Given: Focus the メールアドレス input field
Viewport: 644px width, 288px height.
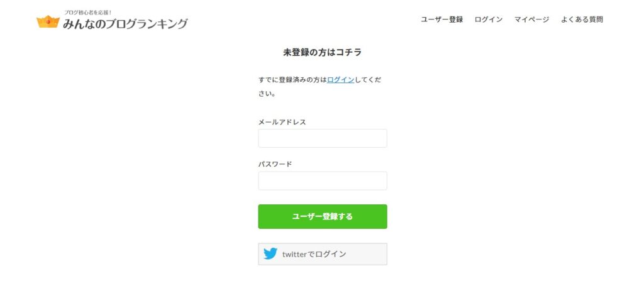Looking at the screenshot, I should [x=323, y=138].
